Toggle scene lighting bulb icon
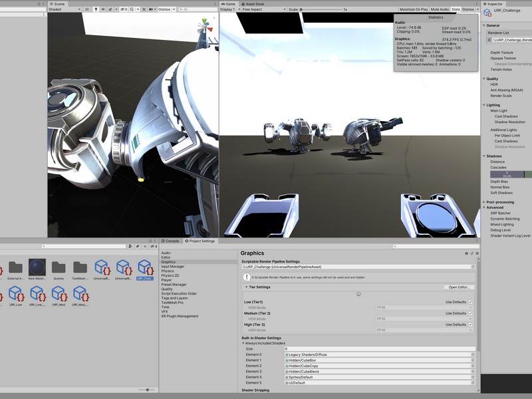The height and width of the screenshot is (399, 532). [x=96, y=9]
